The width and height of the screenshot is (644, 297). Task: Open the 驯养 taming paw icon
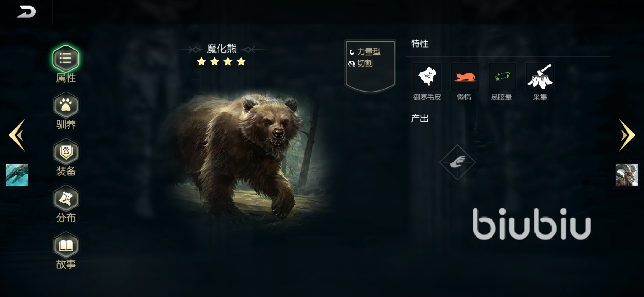(x=66, y=105)
